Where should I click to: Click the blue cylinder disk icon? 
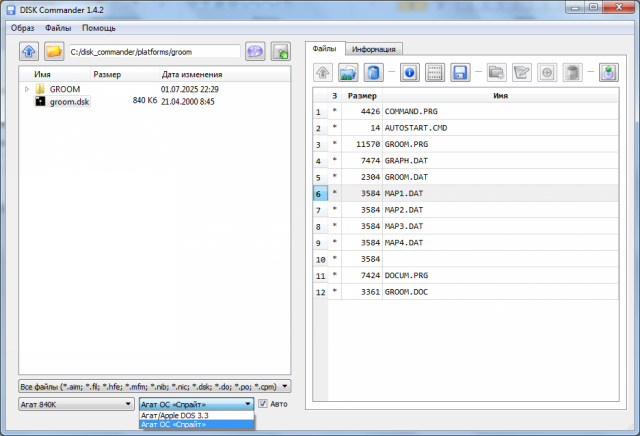click(x=373, y=73)
